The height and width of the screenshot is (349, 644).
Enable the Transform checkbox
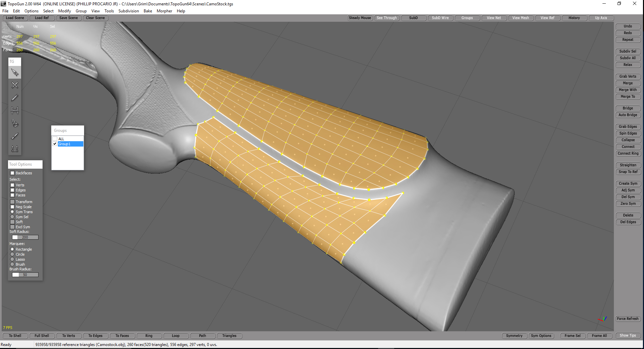(x=12, y=202)
